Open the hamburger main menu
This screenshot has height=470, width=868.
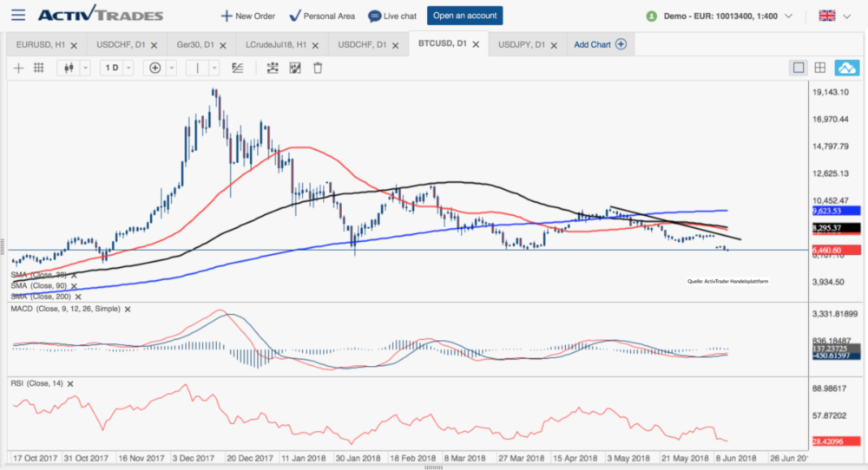18,15
